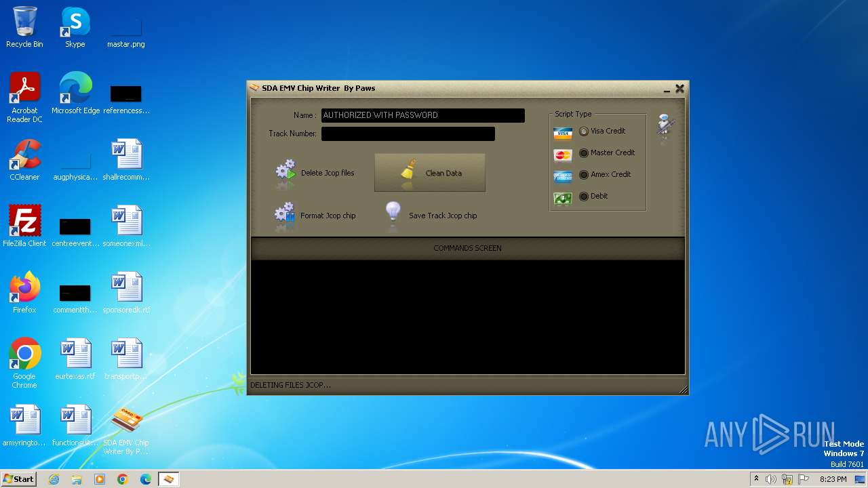Viewport: 868px width, 488px height.
Task: Select FileZilla Client desktop icon
Action: pyautogui.click(x=24, y=226)
